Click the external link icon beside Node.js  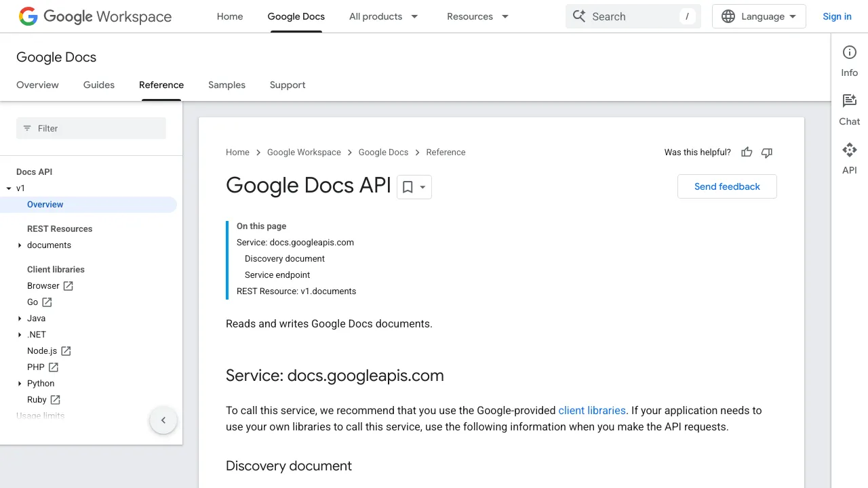coord(66,351)
